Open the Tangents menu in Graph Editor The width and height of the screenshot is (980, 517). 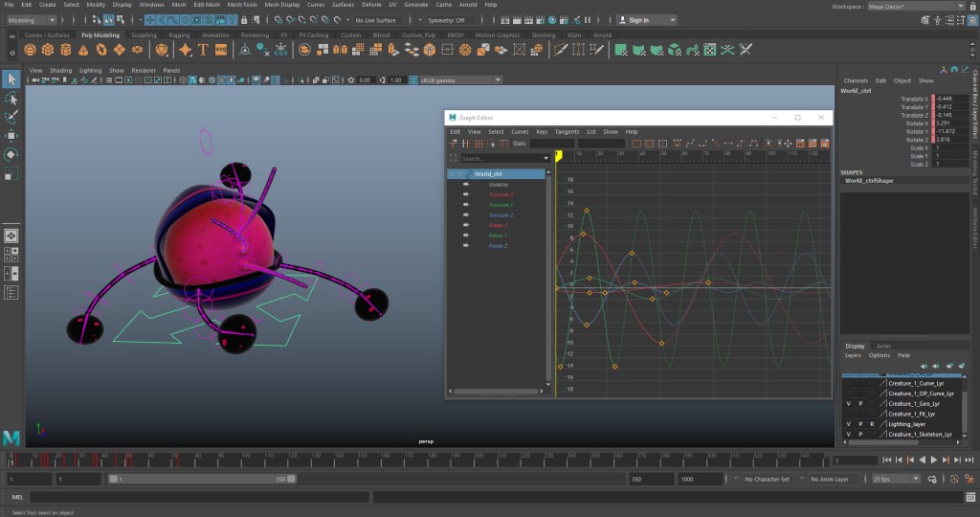point(567,131)
